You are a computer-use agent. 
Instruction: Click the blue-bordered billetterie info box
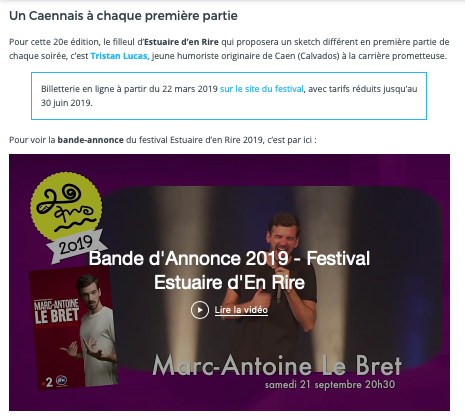point(229,96)
